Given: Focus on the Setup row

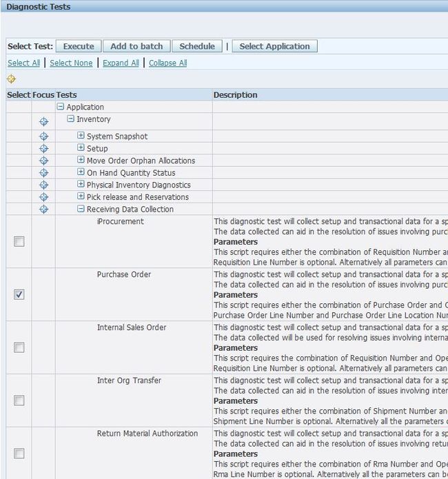Looking at the screenshot, I should click(43, 148).
